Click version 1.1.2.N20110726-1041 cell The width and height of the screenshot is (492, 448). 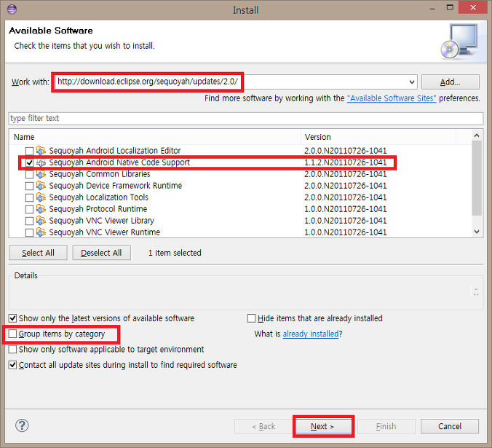click(x=346, y=162)
